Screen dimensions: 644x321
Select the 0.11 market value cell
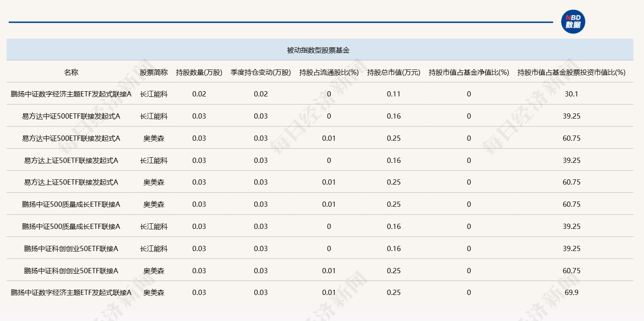pyautogui.click(x=394, y=94)
